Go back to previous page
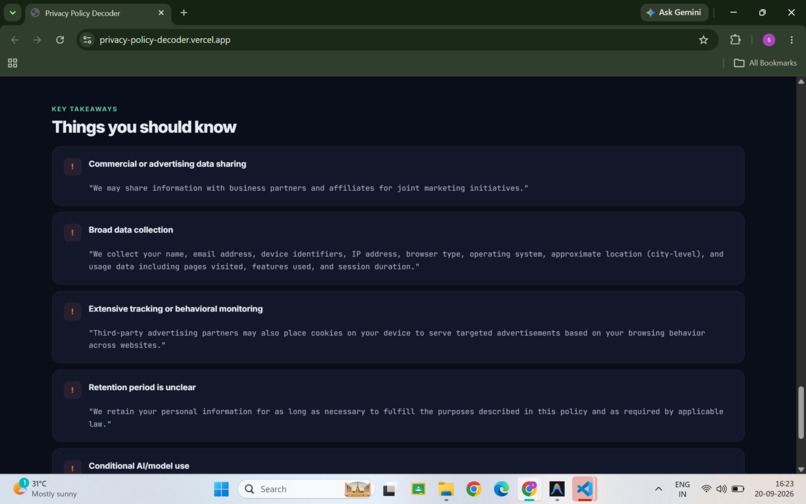 tap(14, 40)
